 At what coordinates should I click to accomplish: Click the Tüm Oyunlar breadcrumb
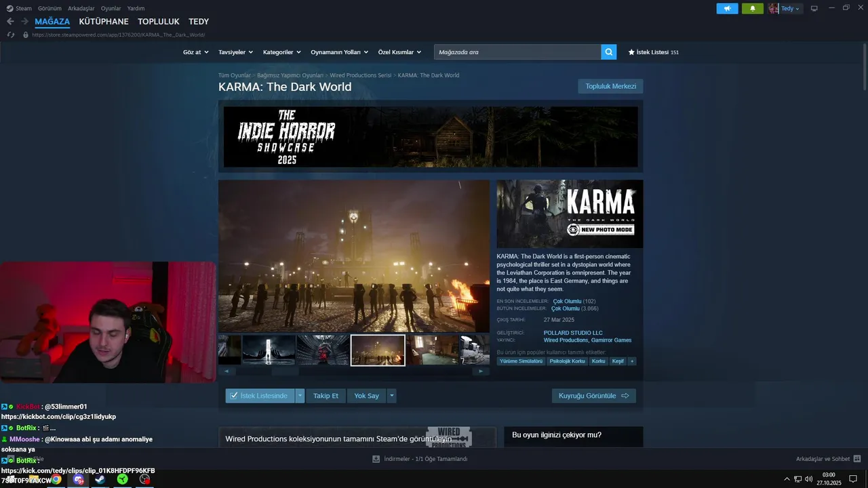point(234,75)
